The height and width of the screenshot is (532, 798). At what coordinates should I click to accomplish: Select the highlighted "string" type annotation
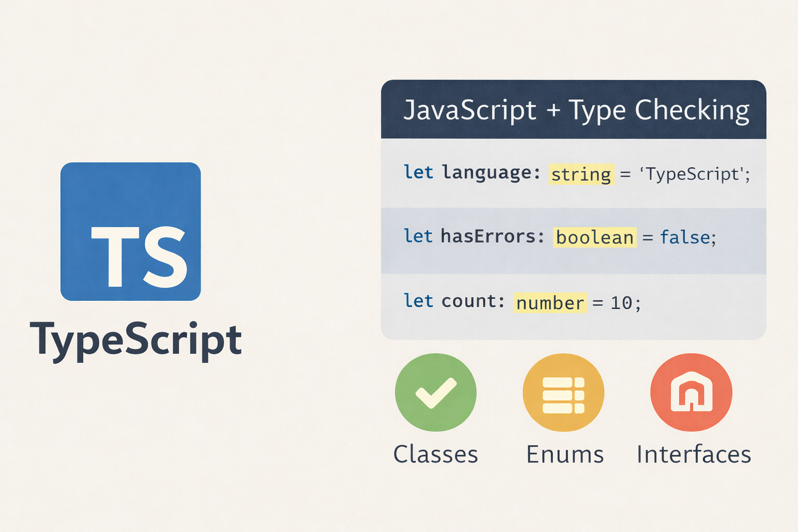581,174
